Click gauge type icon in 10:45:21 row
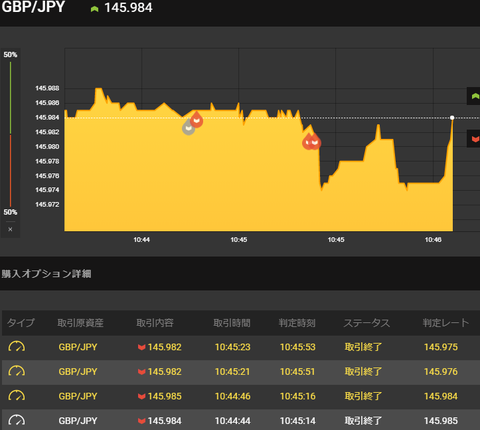This screenshot has height=430, width=480. pyautogui.click(x=16, y=372)
